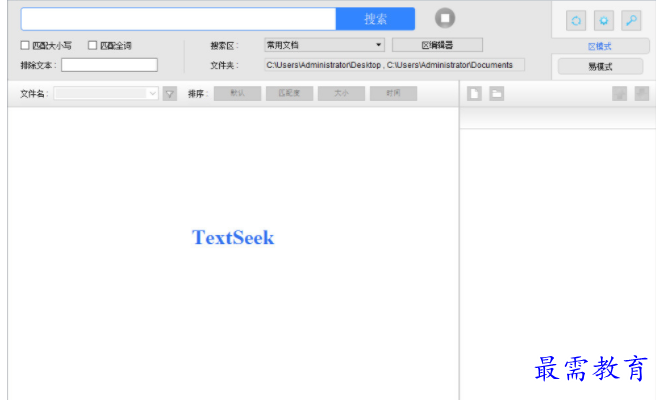
Task: Click the magnifier key icon at top right
Action: pyautogui.click(x=631, y=21)
